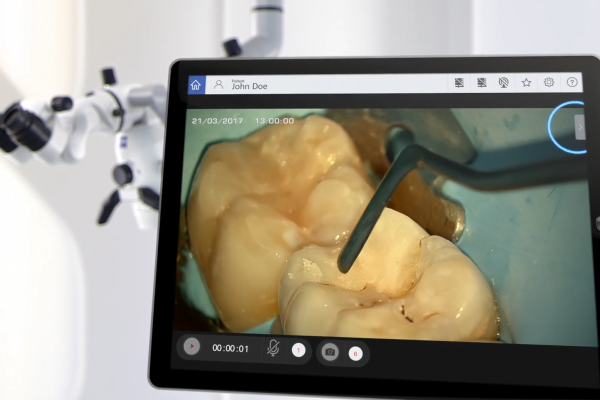Click the patient name John Doe
600x400 pixels.
[249, 86]
